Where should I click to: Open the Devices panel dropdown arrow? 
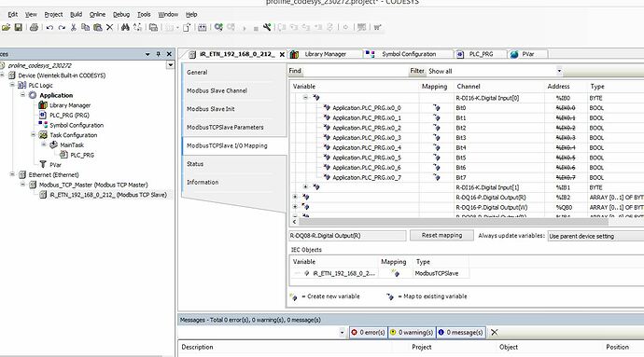[147, 54]
